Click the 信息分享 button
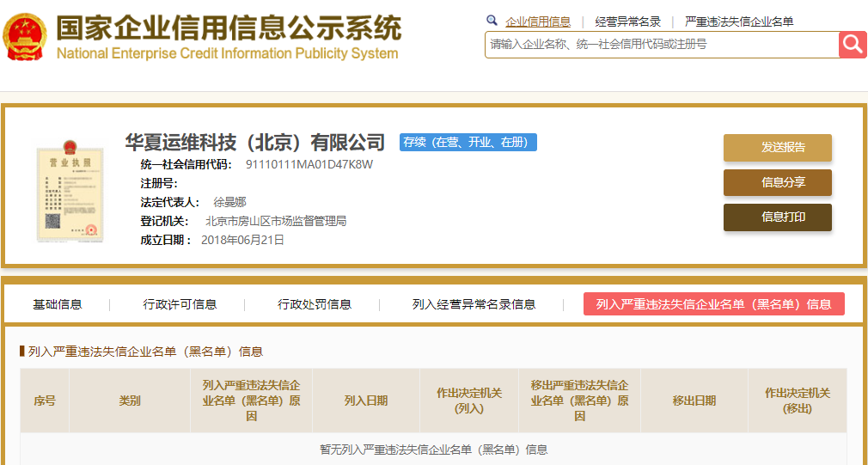 click(x=777, y=183)
